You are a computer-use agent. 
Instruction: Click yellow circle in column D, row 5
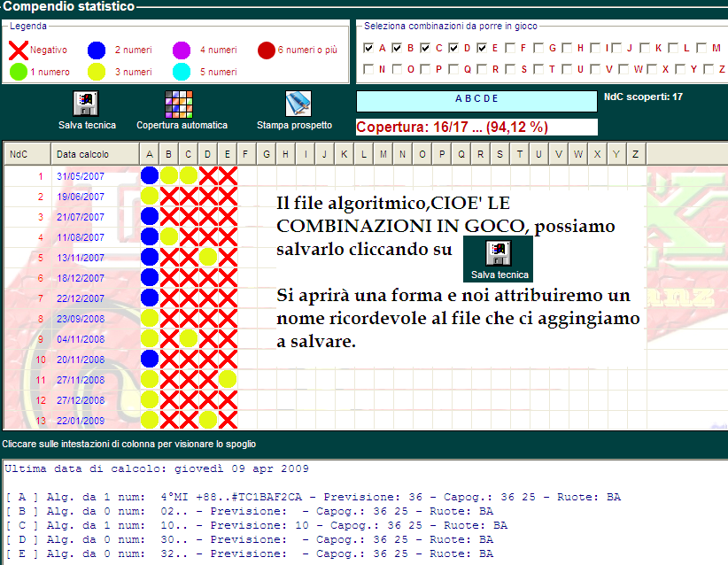[x=208, y=257]
